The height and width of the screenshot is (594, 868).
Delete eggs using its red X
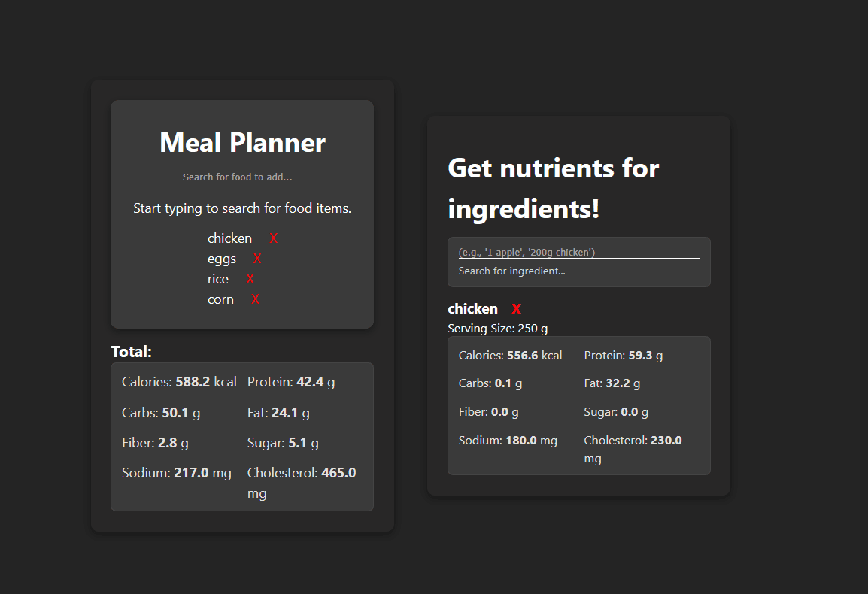pyautogui.click(x=257, y=259)
